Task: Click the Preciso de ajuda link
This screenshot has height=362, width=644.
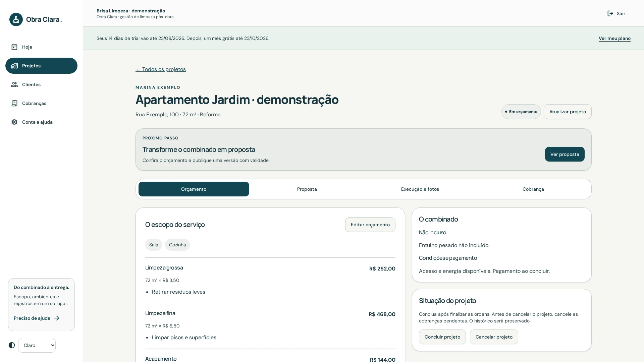Action: coord(37,318)
